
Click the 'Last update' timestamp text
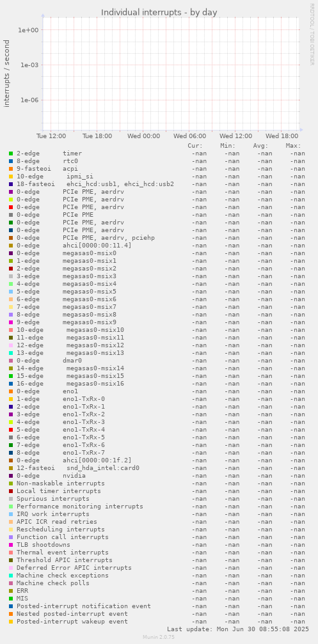[238, 629]
